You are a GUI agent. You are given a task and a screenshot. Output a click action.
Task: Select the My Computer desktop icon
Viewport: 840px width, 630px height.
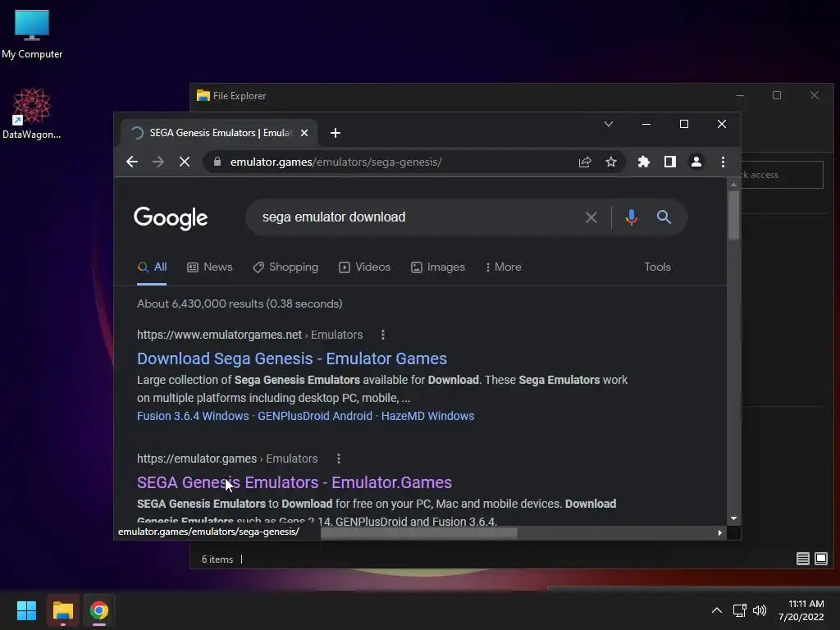[x=32, y=34]
